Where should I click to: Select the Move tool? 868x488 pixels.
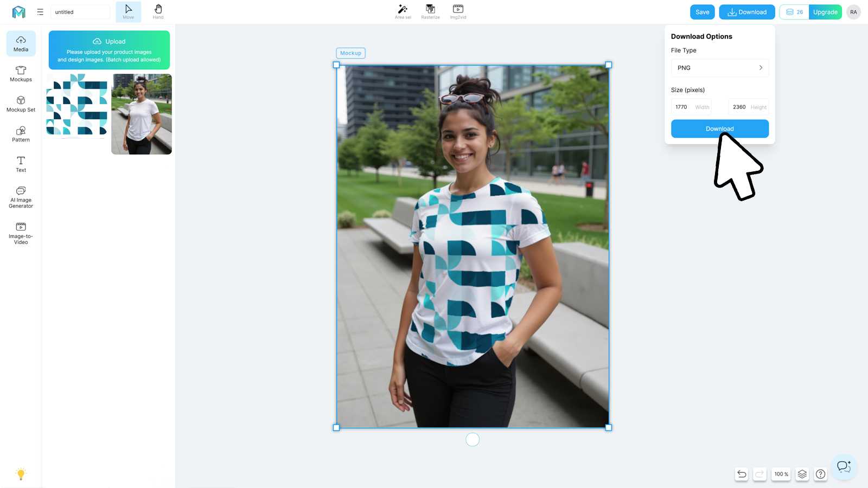128,12
